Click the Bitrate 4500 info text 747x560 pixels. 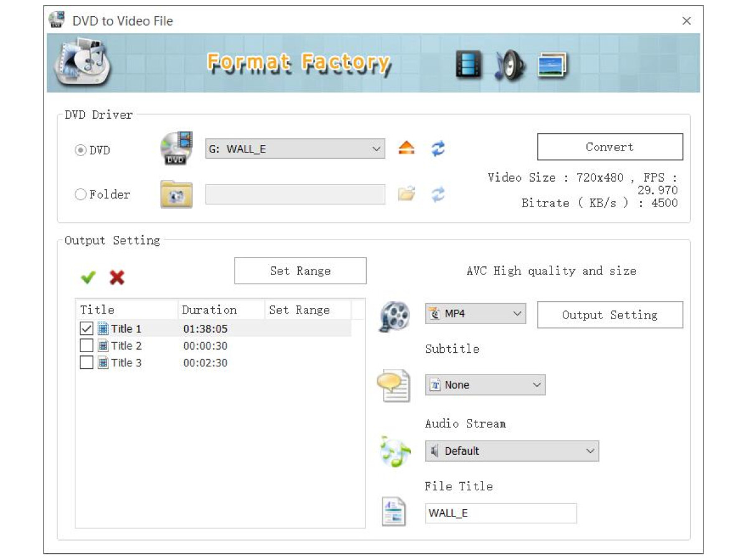tap(599, 203)
